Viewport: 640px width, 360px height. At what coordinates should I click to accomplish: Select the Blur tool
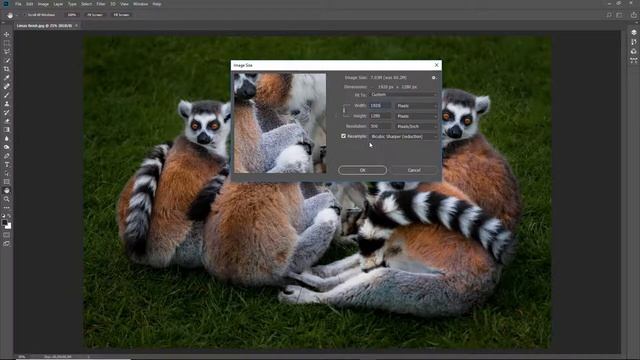click(7, 138)
